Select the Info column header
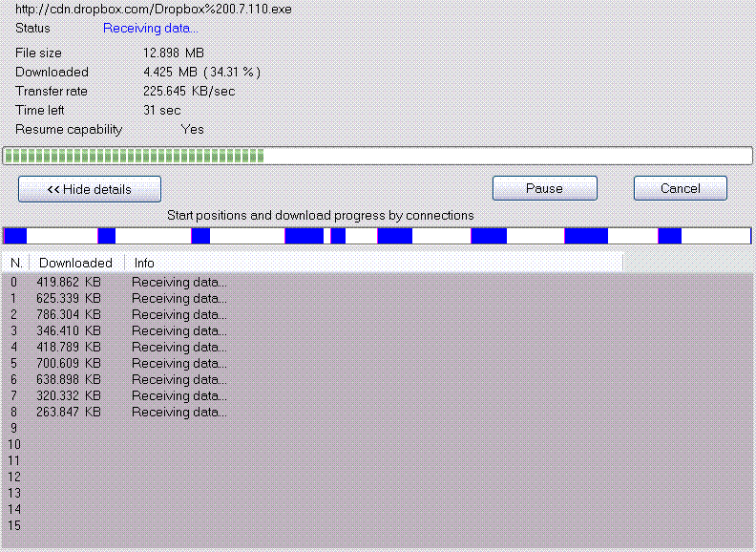 click(x=373, y=263)
